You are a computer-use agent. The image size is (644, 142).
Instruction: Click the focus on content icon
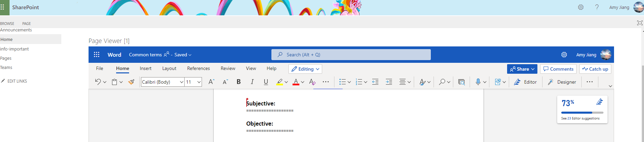pyautogui.click(x=640, y=23)
